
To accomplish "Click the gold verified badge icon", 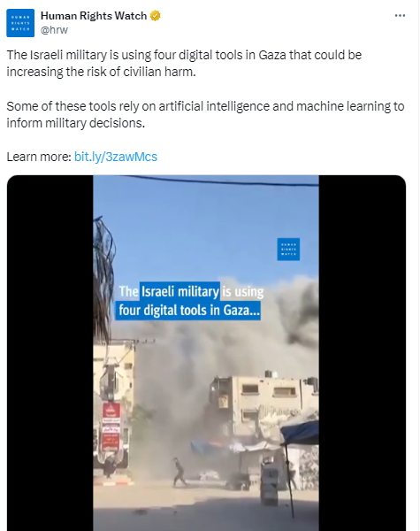I will tap(155, 16).
